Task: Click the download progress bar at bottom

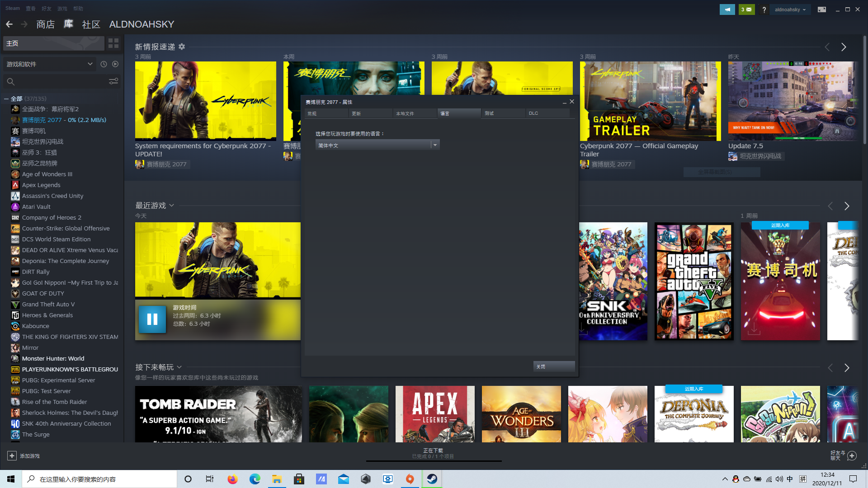Action: tap(434, 460)
